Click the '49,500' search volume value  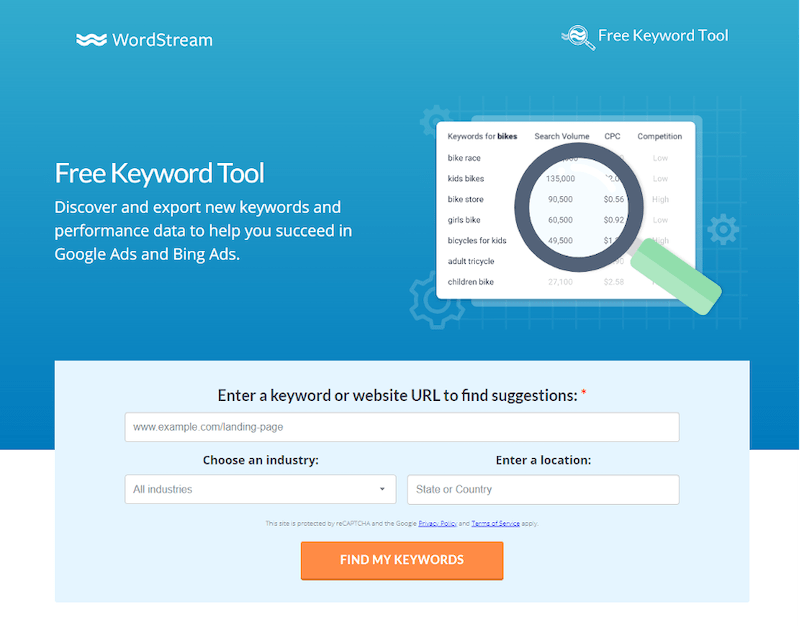[x=560, y=240]
